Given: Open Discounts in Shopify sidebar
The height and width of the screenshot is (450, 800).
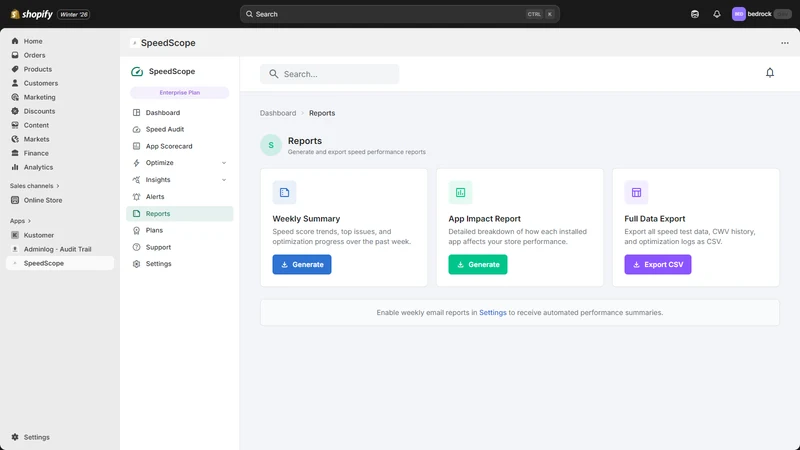Looking at the screenshot, I should coord(60,111).
